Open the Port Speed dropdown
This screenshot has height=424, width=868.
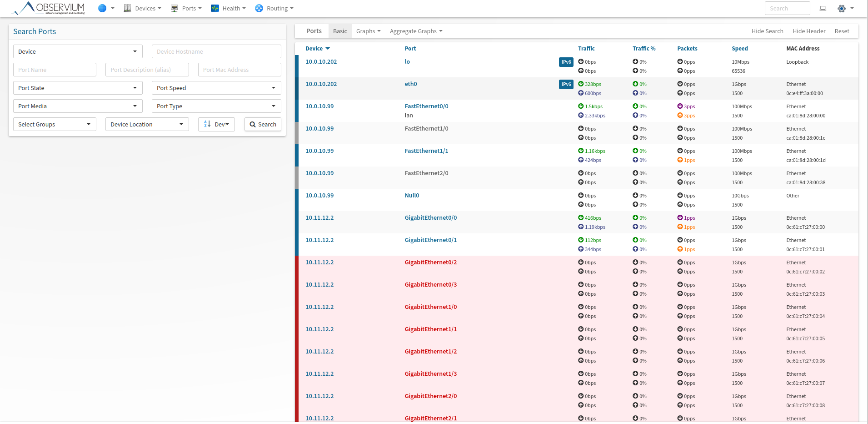(216, 88)
